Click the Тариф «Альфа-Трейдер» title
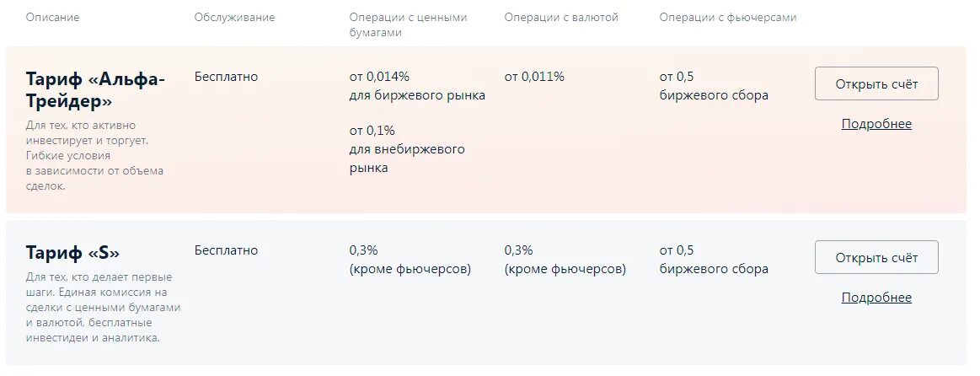Viewport: 980px width, 376px height. (95, 91)
